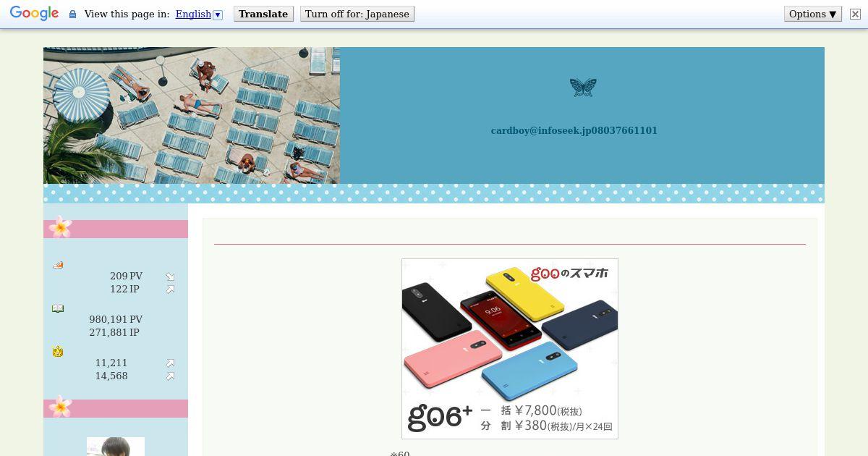Click the up arrow beside 122 IP
Screen dimensions: 868x456
tap(170, 290)
